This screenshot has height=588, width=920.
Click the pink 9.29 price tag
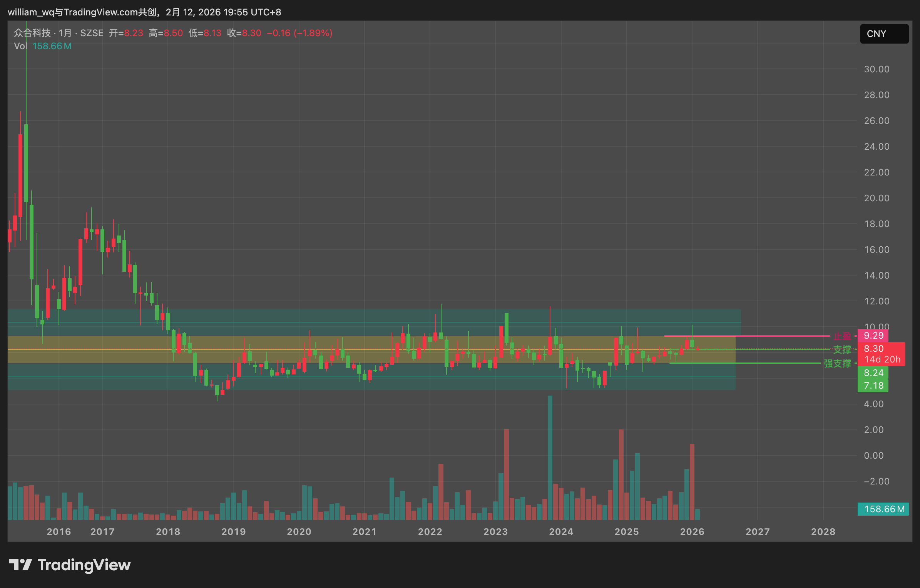pos(873,336)
